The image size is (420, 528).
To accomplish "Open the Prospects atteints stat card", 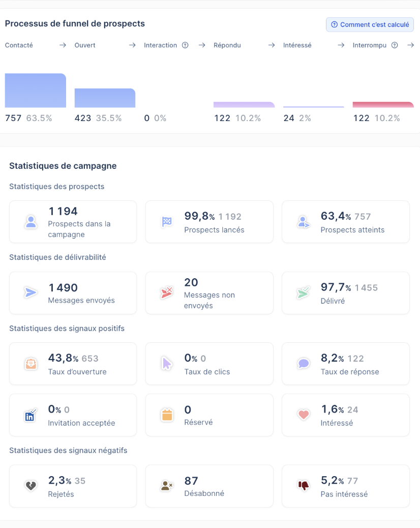I will point(346,222).
